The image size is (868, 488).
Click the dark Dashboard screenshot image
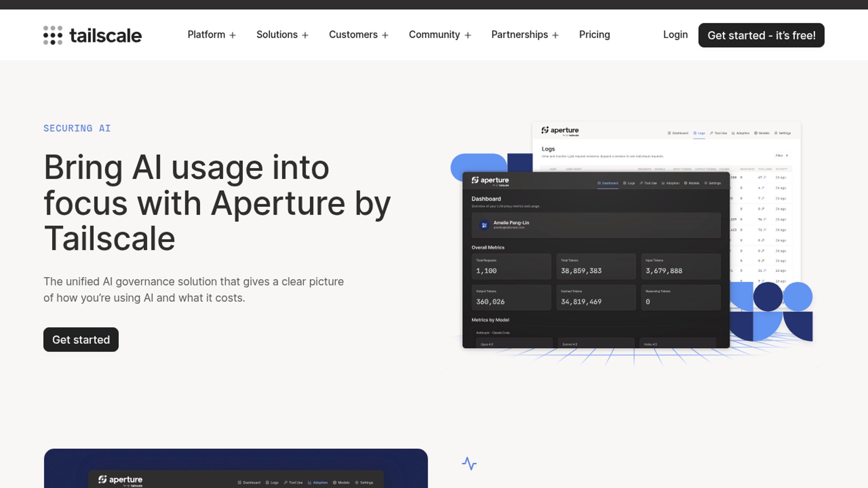tap(596, 260)
